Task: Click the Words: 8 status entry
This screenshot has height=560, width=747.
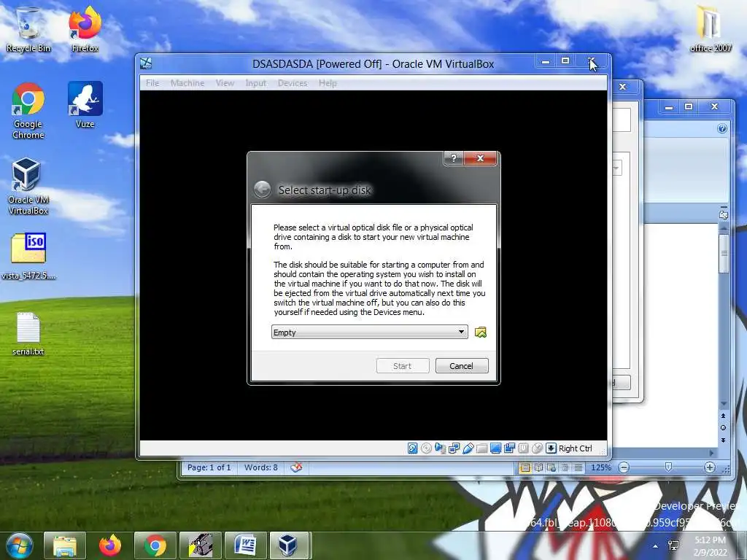Action: pos(260,467)
